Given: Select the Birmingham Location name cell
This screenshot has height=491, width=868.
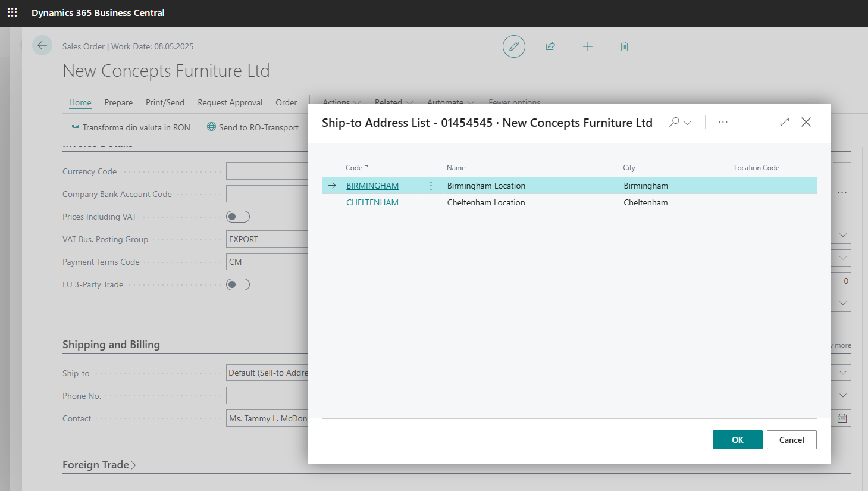Looking at the screenshot, I should (x=486, y=186).
